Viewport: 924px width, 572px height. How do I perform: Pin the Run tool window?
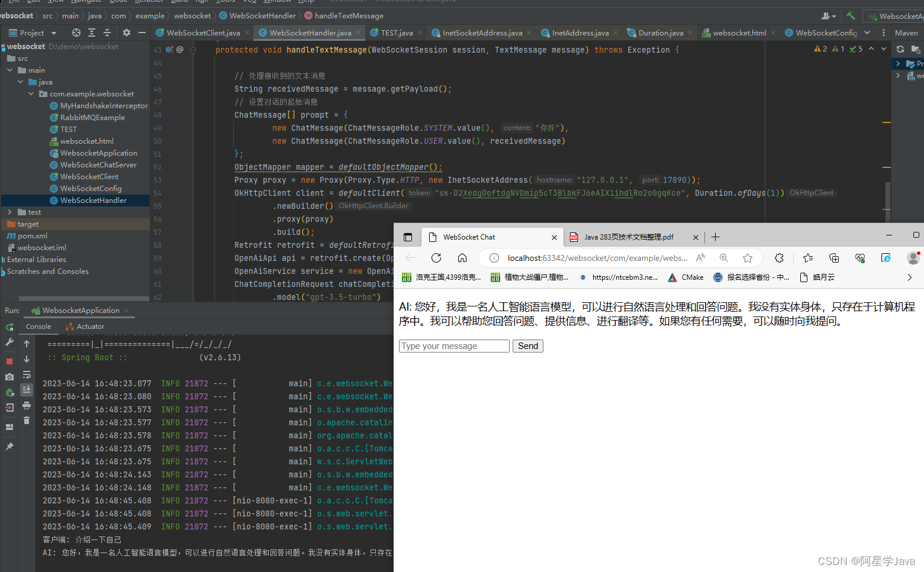[x=9, y=447]
